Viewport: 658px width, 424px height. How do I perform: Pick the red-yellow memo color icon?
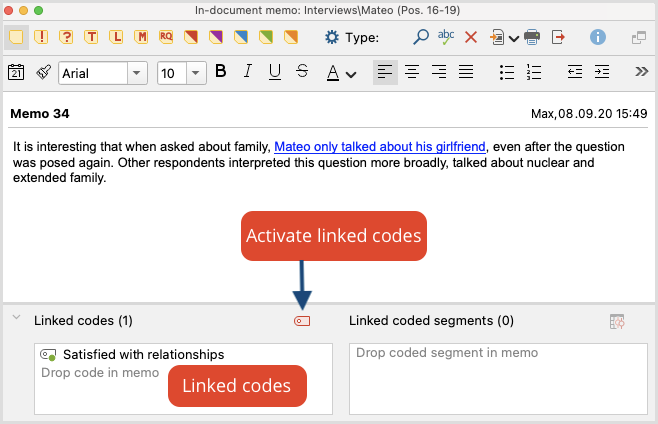coord(191,37)
